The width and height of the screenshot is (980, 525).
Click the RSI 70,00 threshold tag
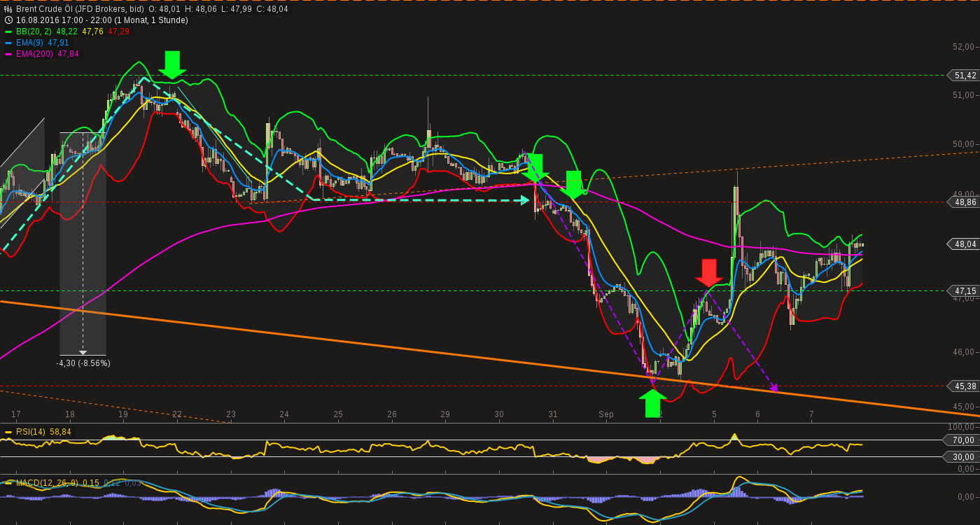pyautogui.click(x=962, y=440)
